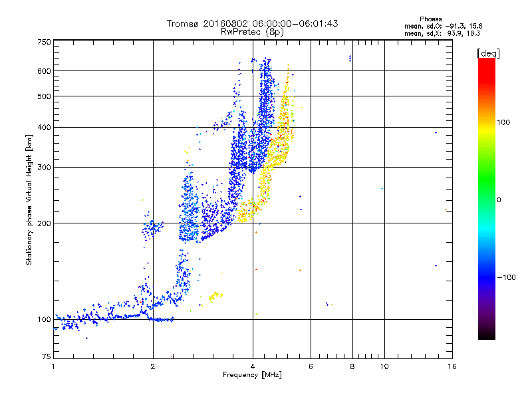Click the 'Stationary phase Virtual Height [km]' axis label
532x399 pixels.
(x=29, y=199)
